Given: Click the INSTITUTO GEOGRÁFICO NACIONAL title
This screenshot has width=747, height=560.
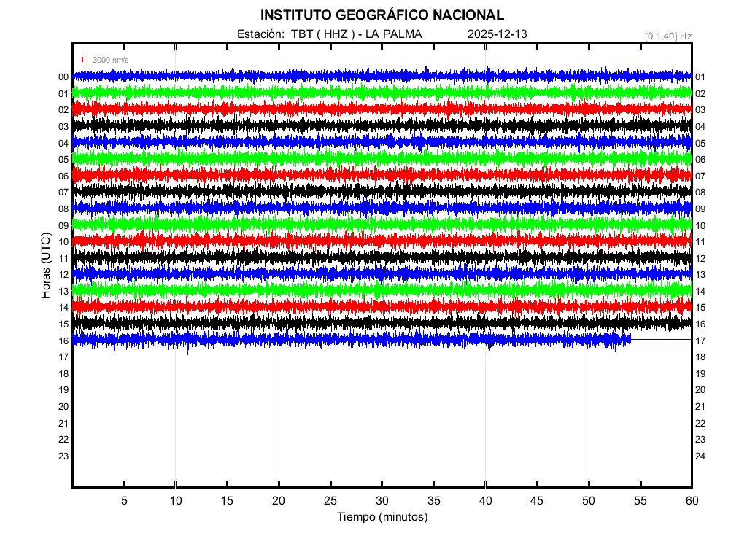Looking at the screenshot, I should 382,15.
